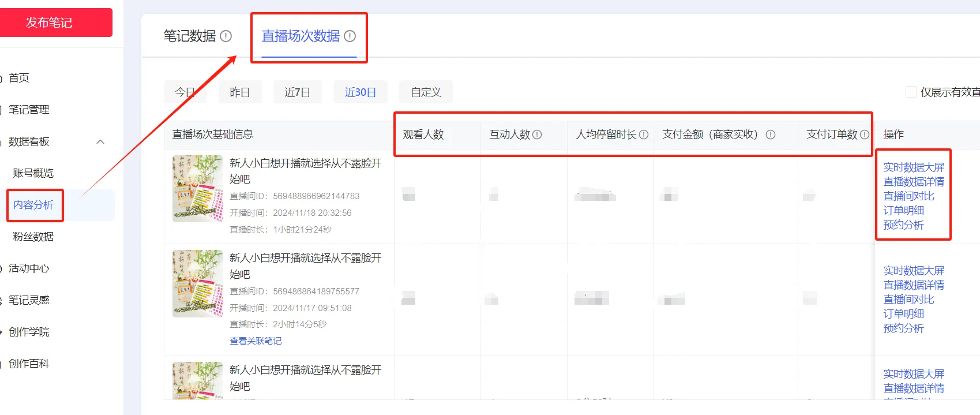This screenshot has width=980, height=415.
Task: Open 实时数据大屏 for the third live row
Action: pos(914,374)
